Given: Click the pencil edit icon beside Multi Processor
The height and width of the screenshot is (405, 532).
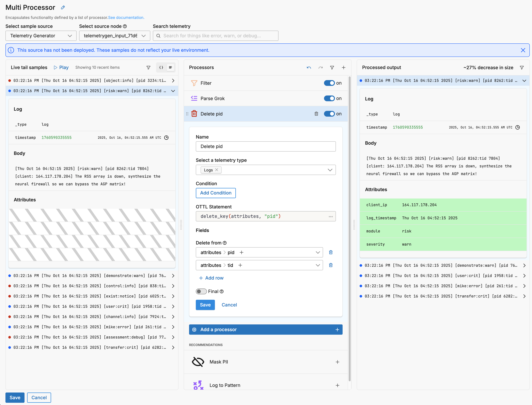Looking at the screenshot, I should 63,8.
